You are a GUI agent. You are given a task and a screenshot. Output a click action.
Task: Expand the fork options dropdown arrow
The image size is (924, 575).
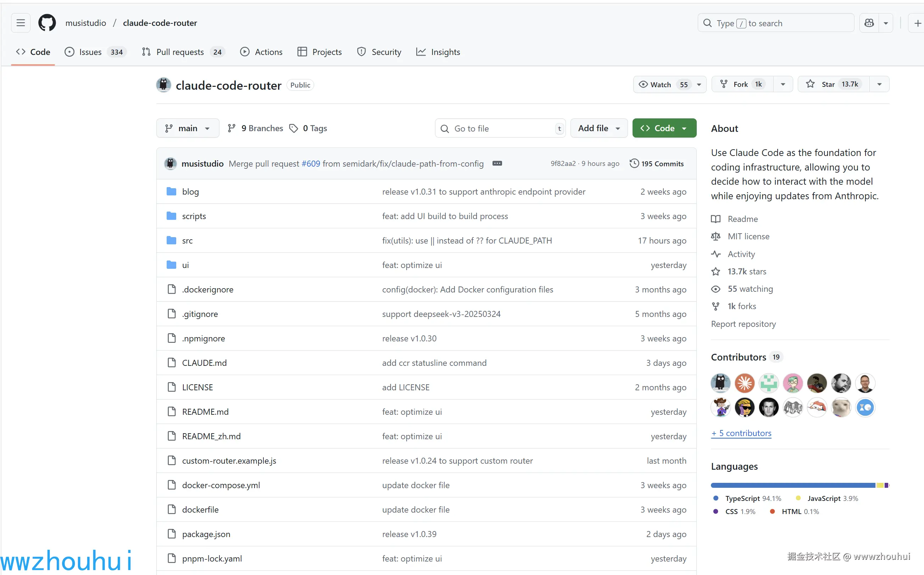(783, 84)
